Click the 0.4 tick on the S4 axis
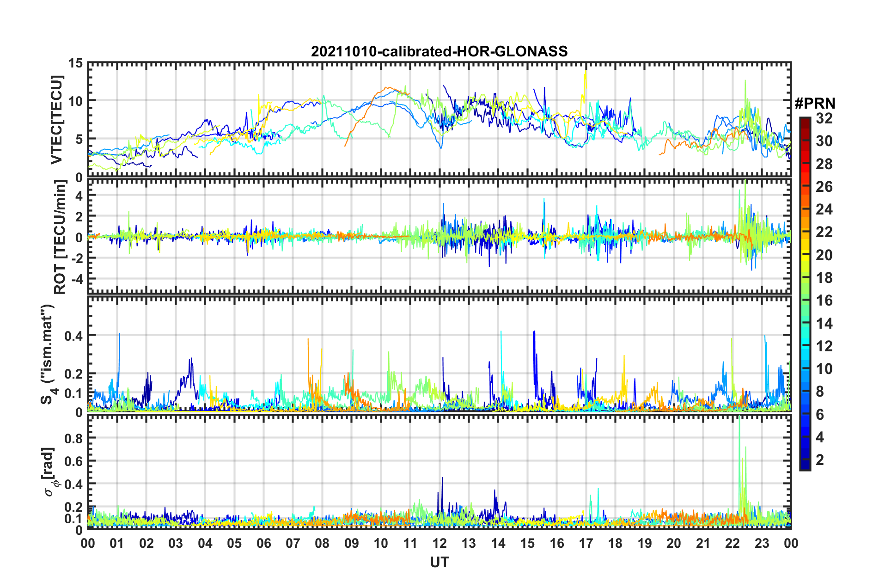 74,336
